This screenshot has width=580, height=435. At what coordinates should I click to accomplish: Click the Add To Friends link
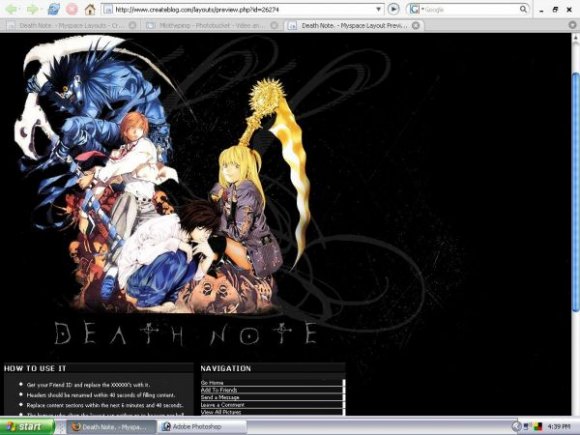(x=219, y=390)
